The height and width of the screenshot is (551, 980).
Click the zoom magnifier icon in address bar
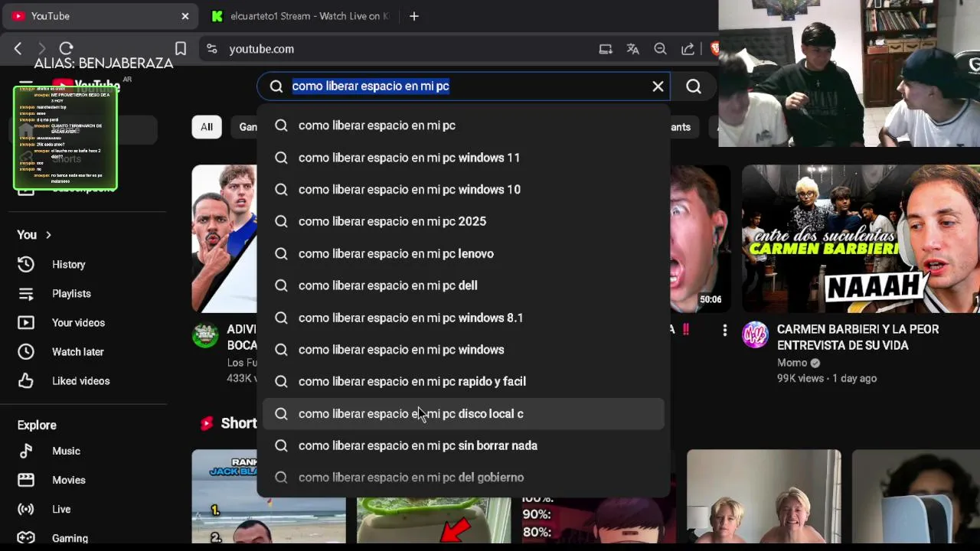660,49
